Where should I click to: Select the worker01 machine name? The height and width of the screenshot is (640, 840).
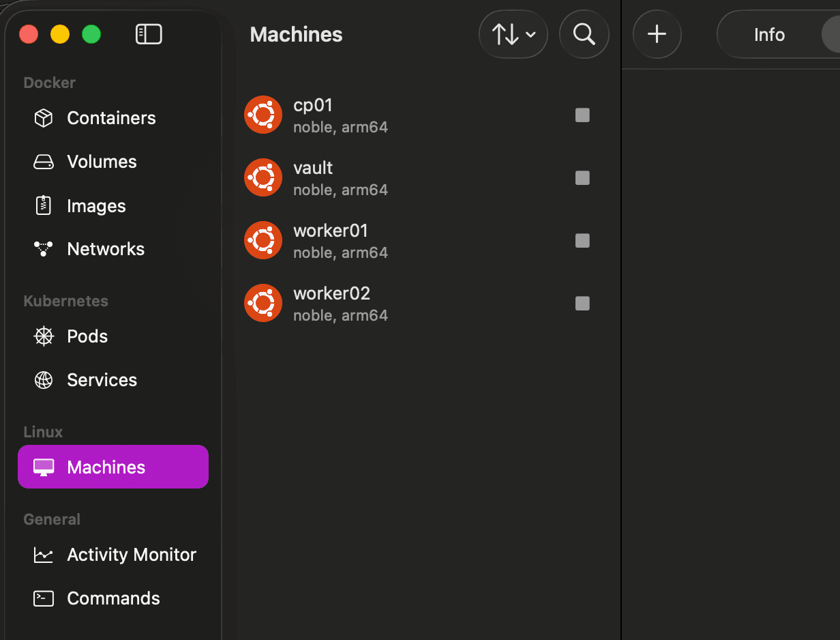click(331, 231)
